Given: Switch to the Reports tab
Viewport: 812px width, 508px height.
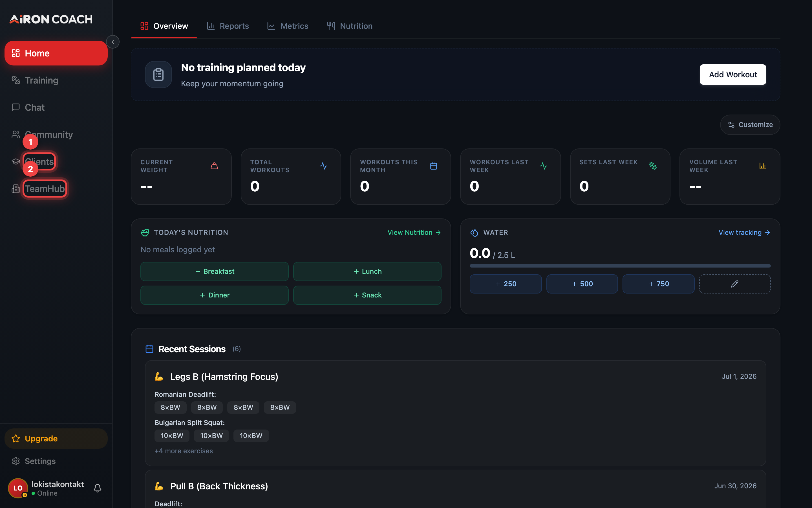Looking at the screenshot, I should click(228, 26).
